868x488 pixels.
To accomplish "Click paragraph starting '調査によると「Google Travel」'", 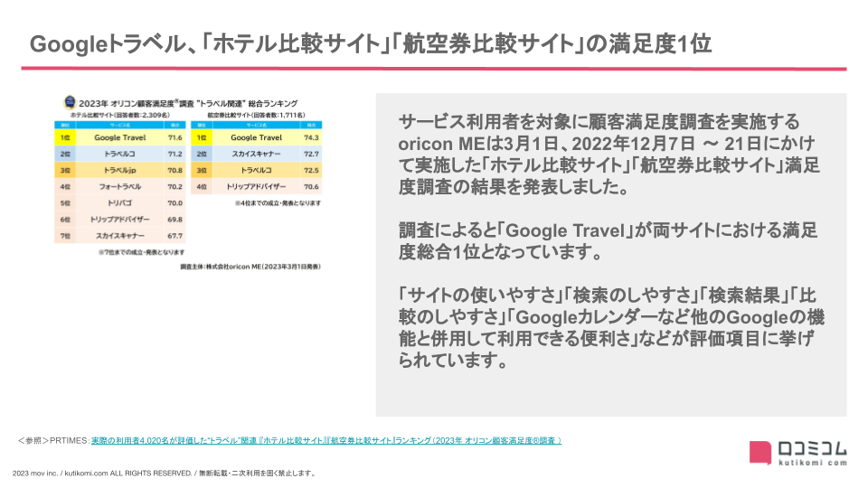I will [x=608, y=240].
